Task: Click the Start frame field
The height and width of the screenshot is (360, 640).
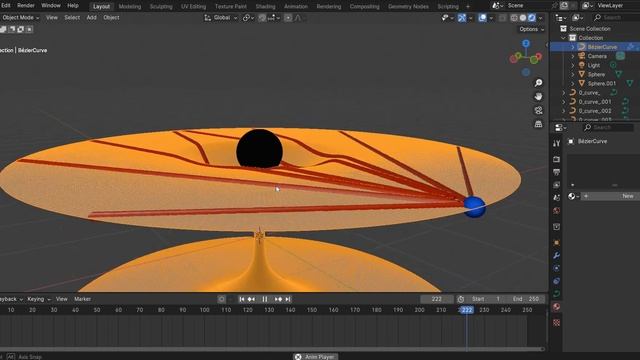Action: click(x=486, y=299)
